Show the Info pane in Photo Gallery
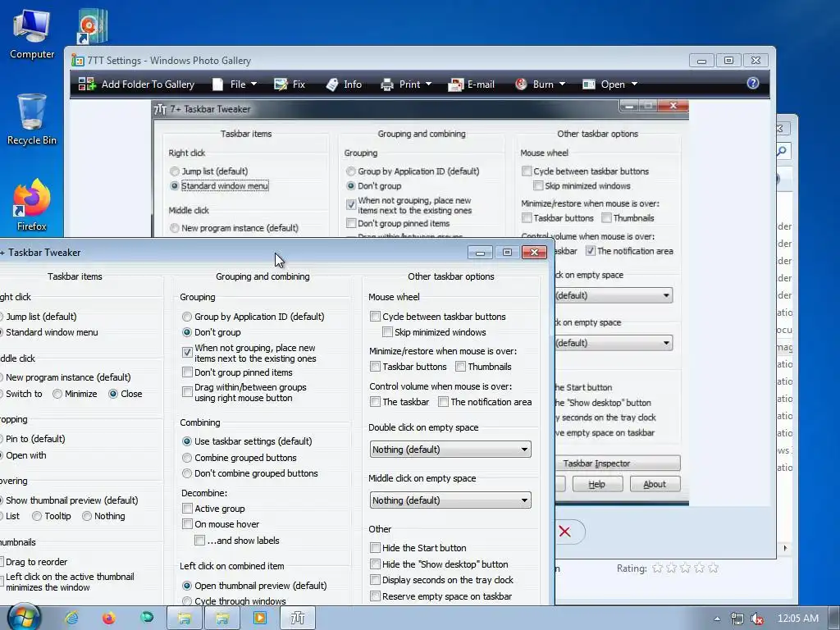Viewport: 840px width, 630px height. point(344,84)
